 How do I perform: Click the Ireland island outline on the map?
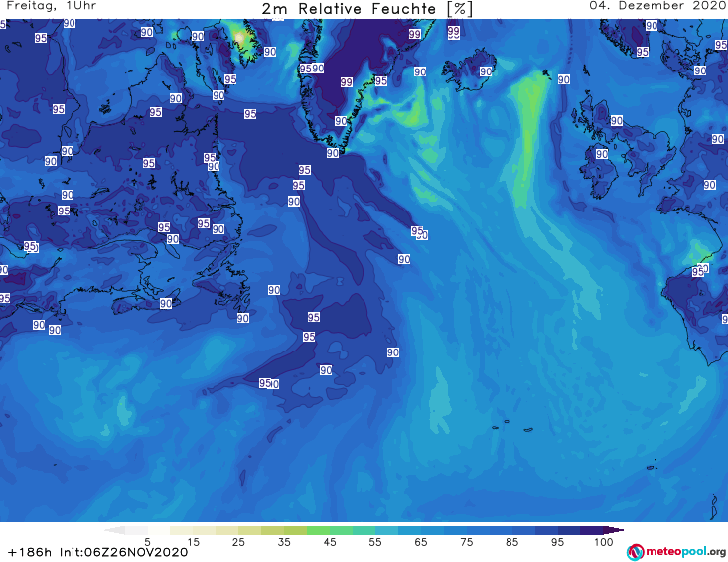[600, 171]
